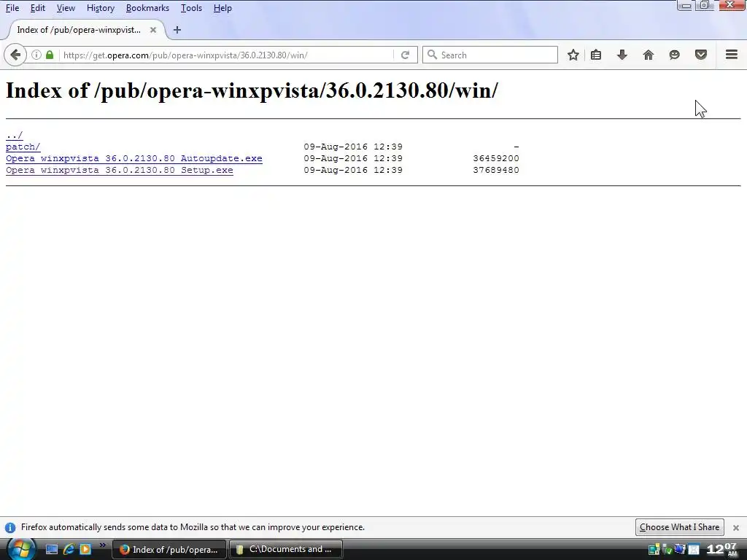Click the Firefox back arrow button
Viewport: 747px width, 560px height.
pos(15,55)
